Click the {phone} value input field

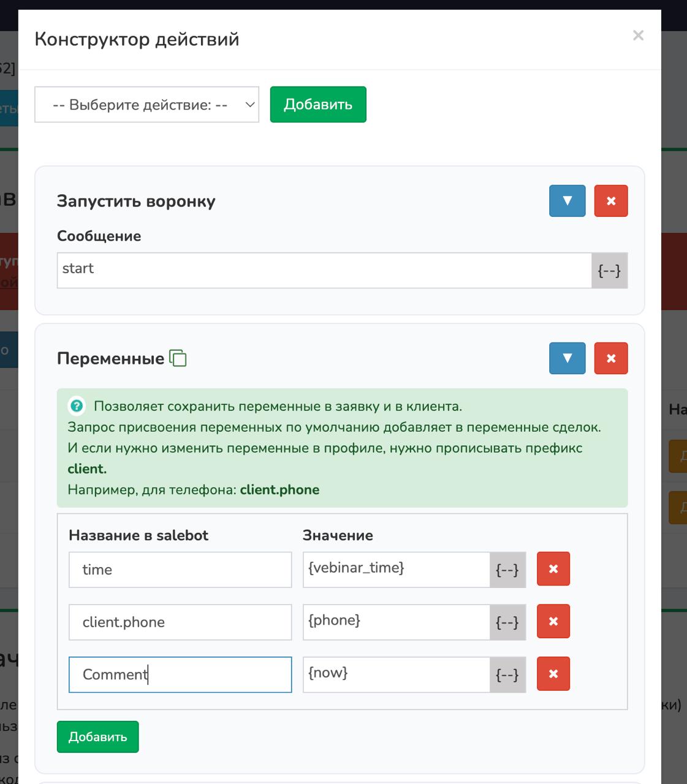(x=396, y=622)
